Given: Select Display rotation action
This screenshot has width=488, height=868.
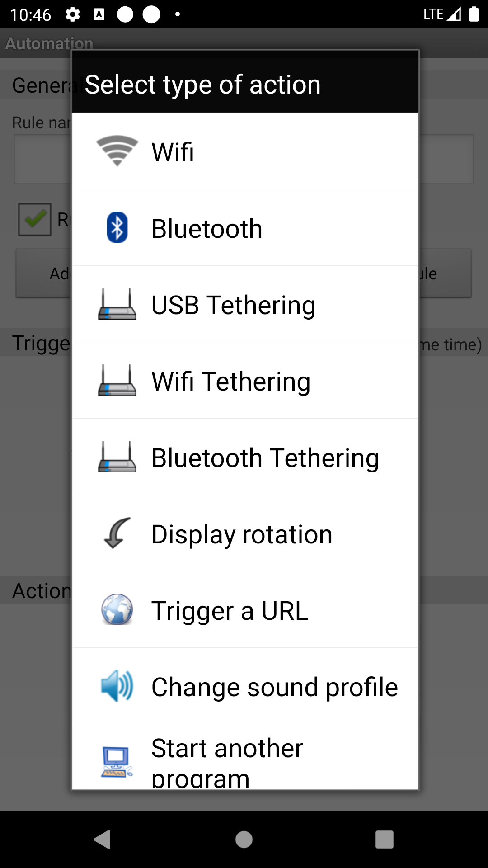Looking at the screenshot, I should pyautogui.click(x=242, y=534).
